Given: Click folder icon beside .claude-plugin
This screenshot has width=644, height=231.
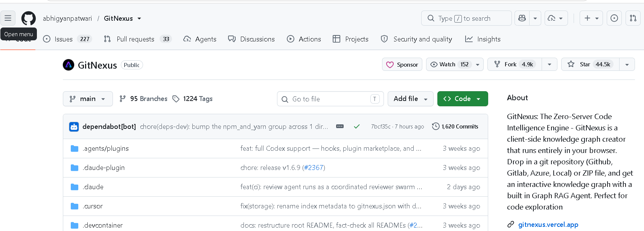Looking at the screenshot, I should click(75, 168).
